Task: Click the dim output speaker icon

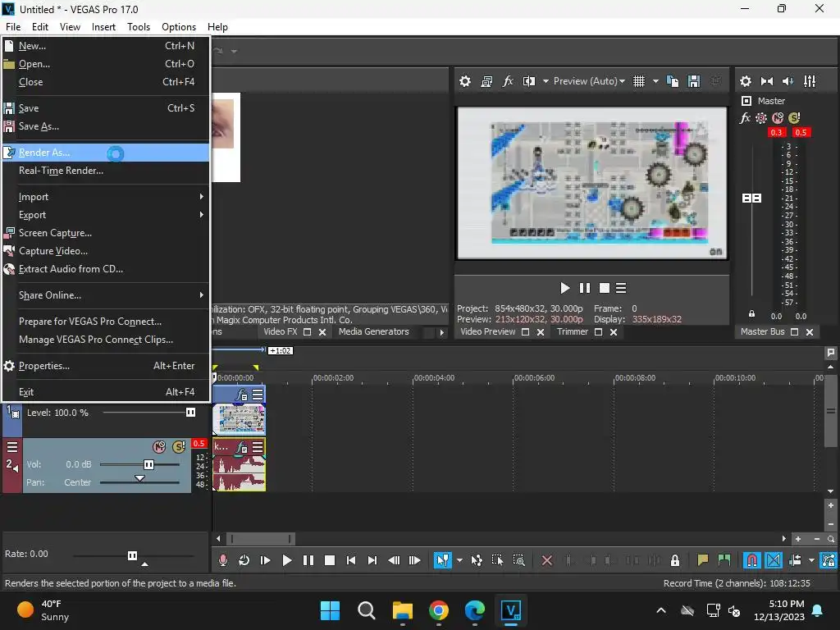Action: tap(788, 81)
